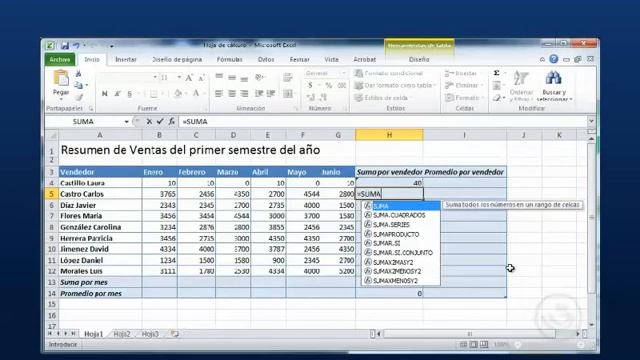Select SUMAPRODUCTO function suggestion
Screen dimensions: 640x360
(x=401, y=234)
